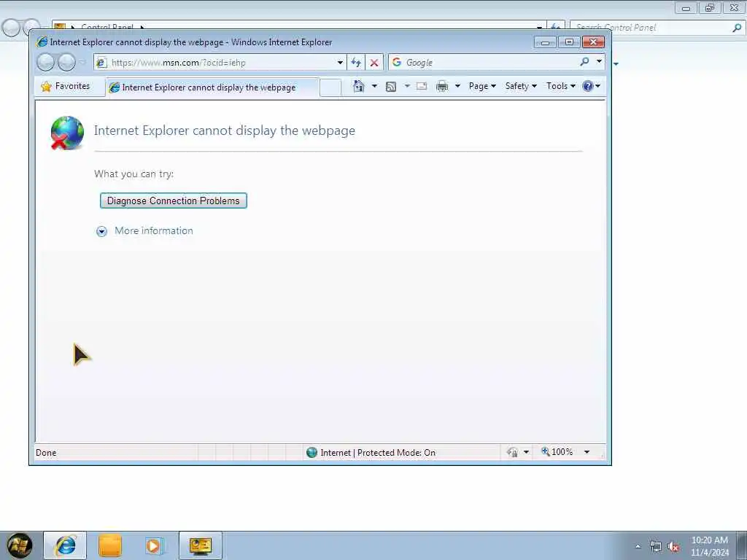Show hidden tray icons arrow
The height and width of the screenshot is (560, 747).
(x=638, y=547)
